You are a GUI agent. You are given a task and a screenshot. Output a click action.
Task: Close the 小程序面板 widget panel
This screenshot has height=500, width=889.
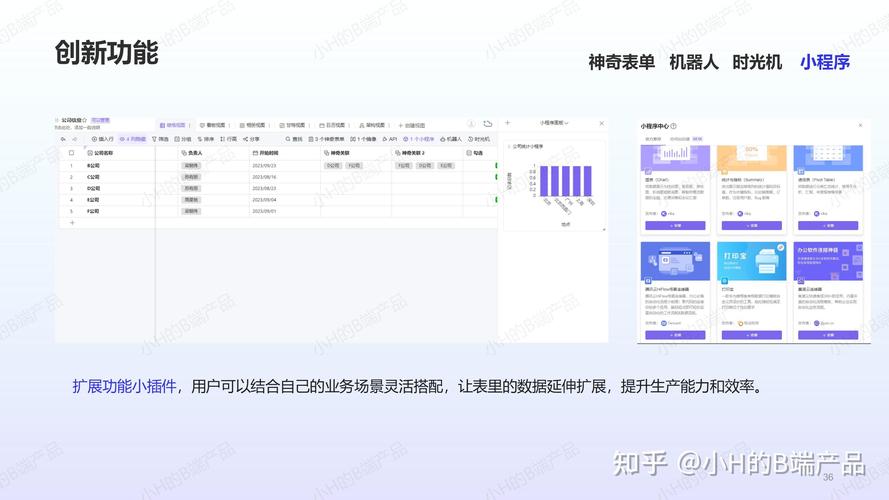pyautogui.click(x=602, y=123)
